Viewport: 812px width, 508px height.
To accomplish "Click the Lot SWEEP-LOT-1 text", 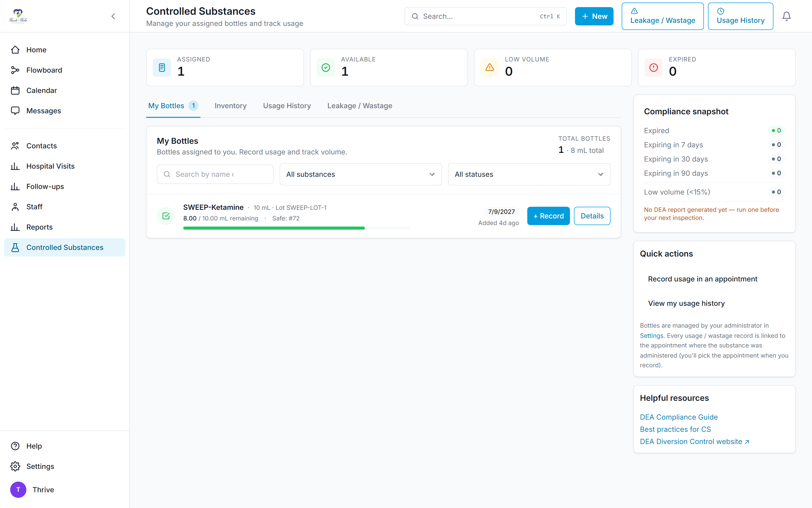I will click(x=301, y=208).
